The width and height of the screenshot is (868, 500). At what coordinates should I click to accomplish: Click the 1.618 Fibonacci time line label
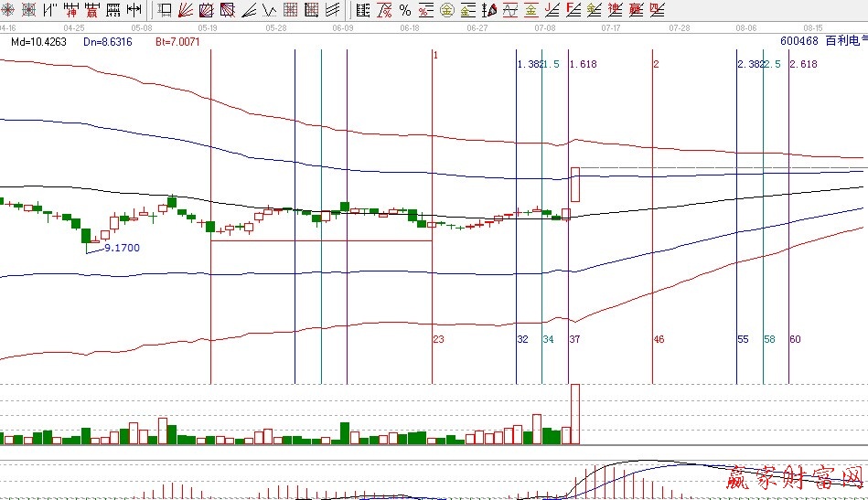582,64
